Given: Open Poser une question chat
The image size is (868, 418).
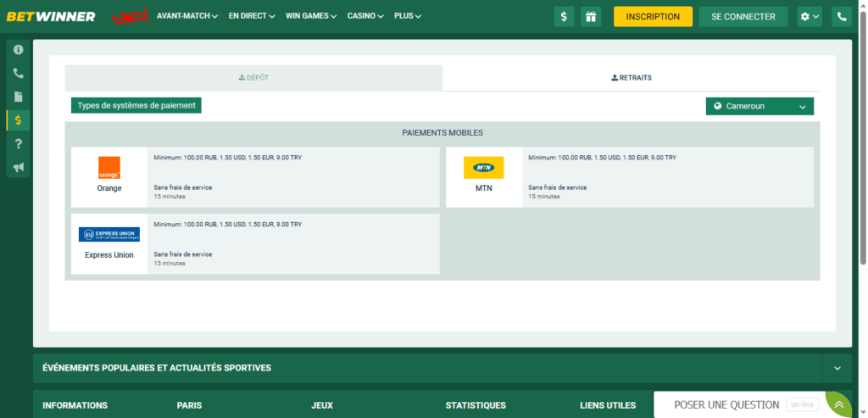Looking at the screenshot, I should (x=726, y=404).
